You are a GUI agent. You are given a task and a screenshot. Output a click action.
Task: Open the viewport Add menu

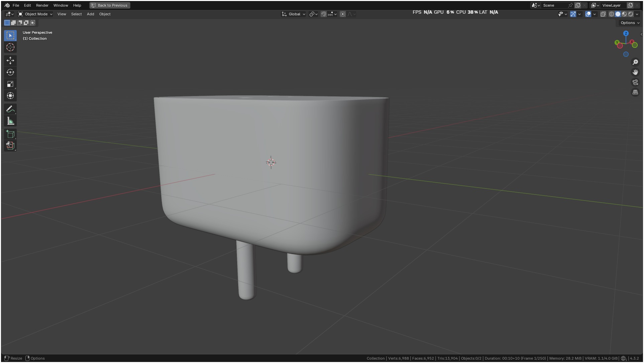coord(90,14)
